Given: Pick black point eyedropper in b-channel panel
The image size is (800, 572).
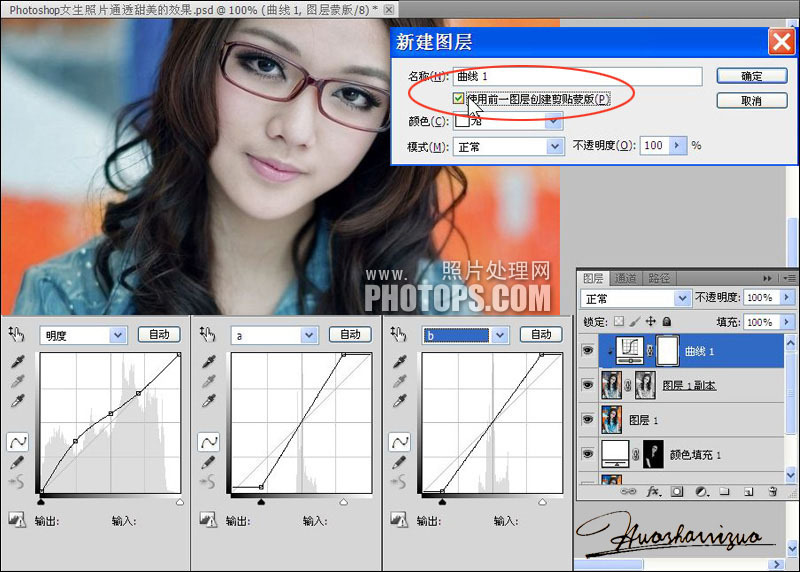Looking at the screenshot, I should click(399, 362).
